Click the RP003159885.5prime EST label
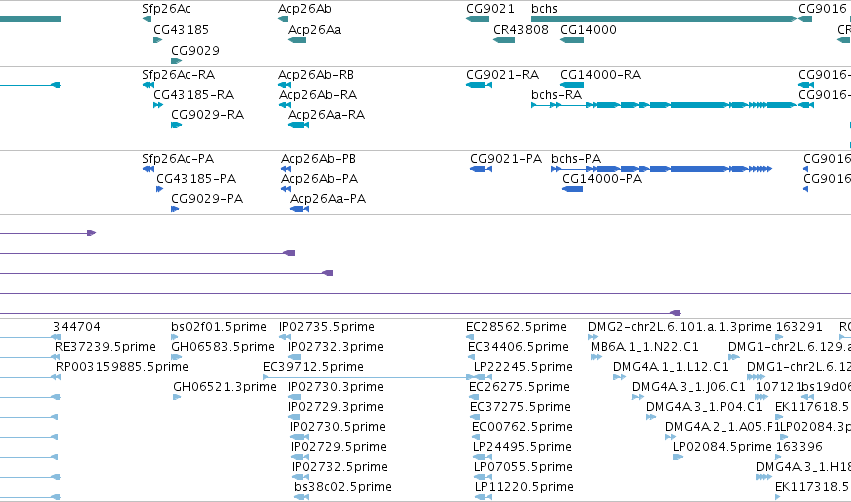The image size is (851, 502). point(122,367)
